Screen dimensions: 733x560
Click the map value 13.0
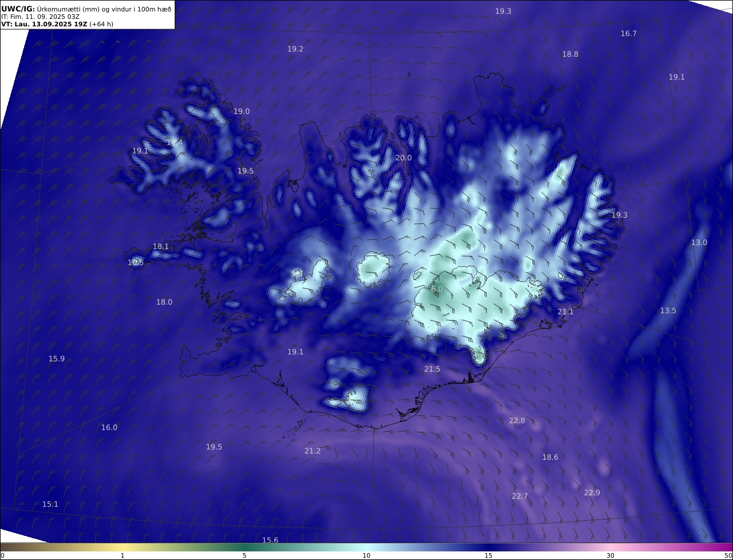699,243
